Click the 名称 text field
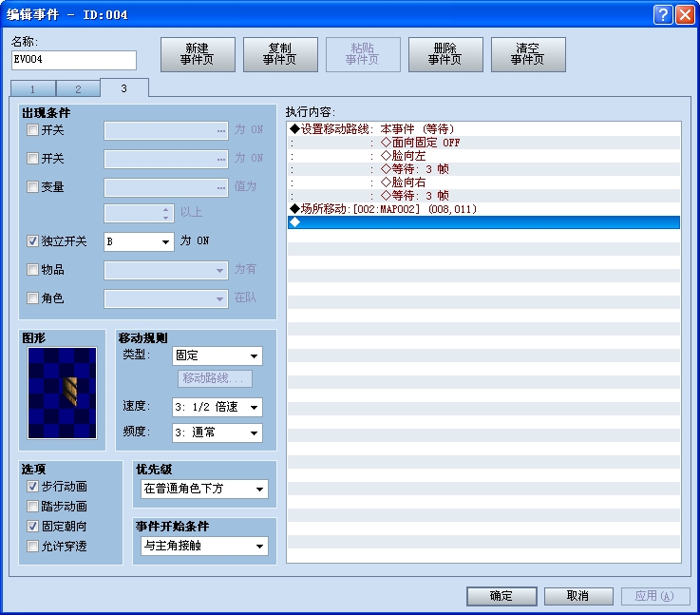The image size is (700, 615). [74, 60]
